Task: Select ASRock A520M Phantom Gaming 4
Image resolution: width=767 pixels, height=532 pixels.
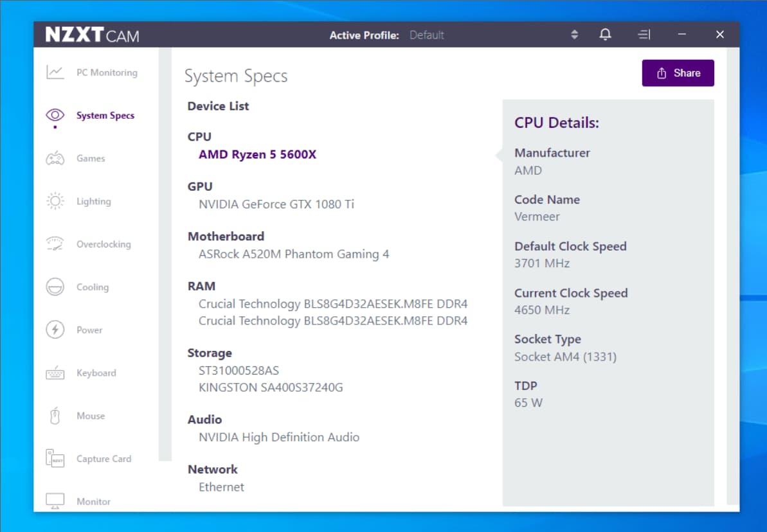Action: coord(294,254)
